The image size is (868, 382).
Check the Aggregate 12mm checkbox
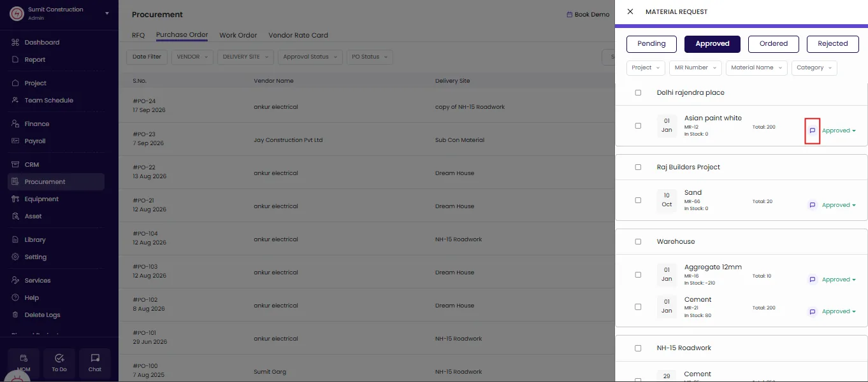pos(638,275)
